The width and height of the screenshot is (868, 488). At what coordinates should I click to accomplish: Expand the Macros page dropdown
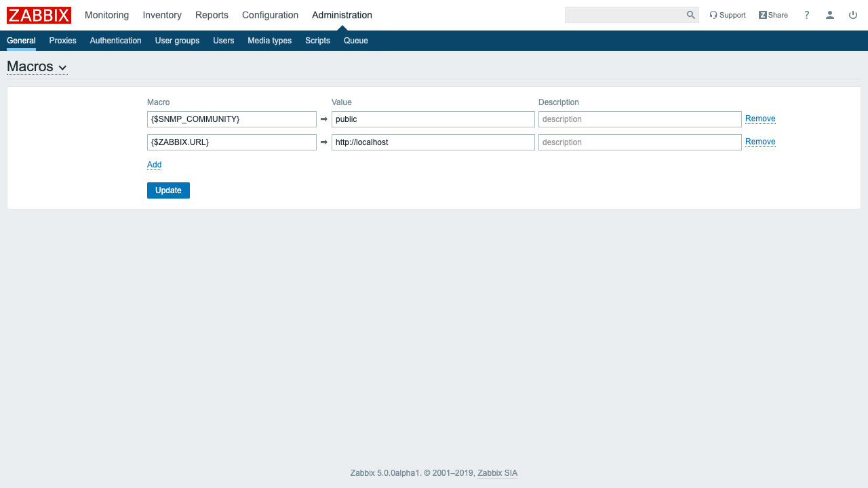(62, 68)
